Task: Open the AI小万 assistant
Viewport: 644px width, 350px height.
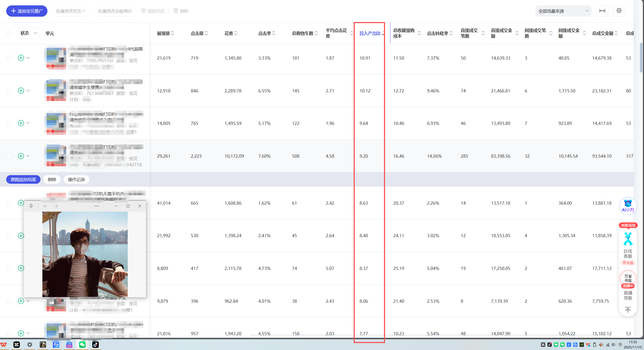Action: (628, 206)
